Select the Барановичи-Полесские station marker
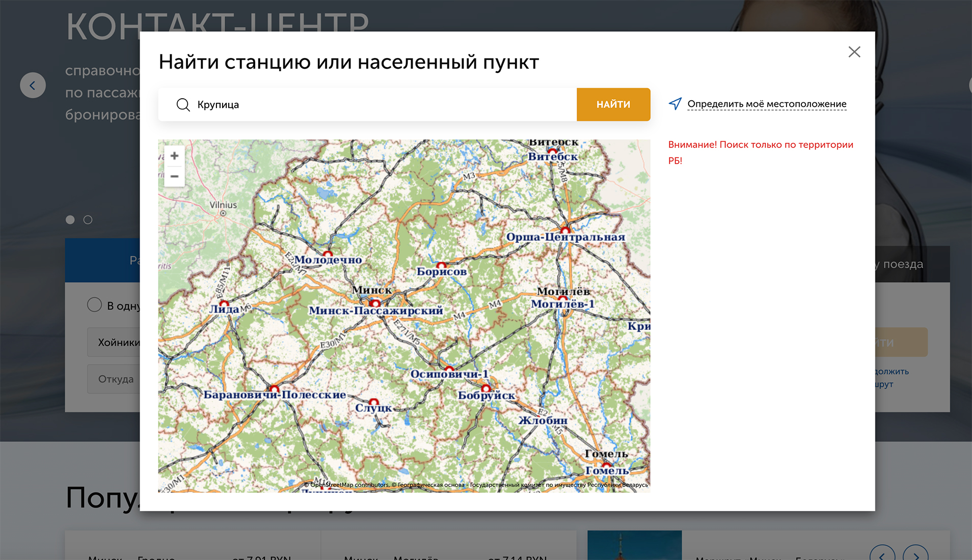This screenshot has height=560, width=972. [x=274, y=389]
